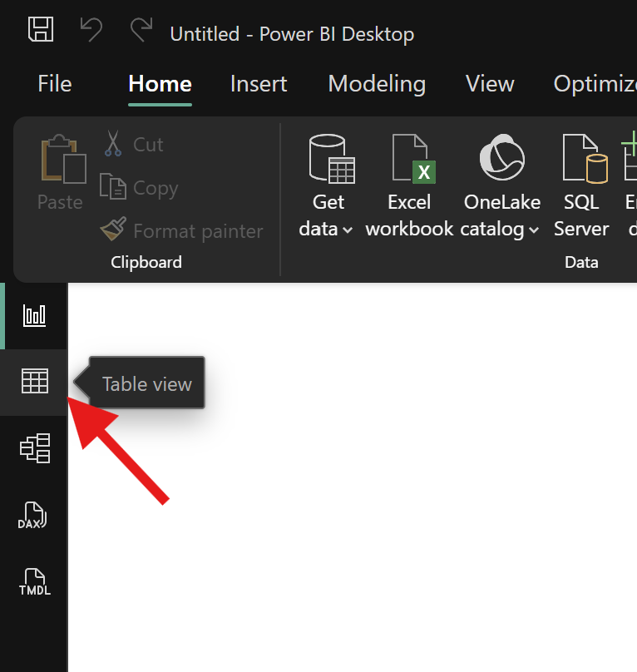Click the Redo arrow icon
The width and height of the screenshot is (637, 672).
pyautogui.click(x=141, y=30)
